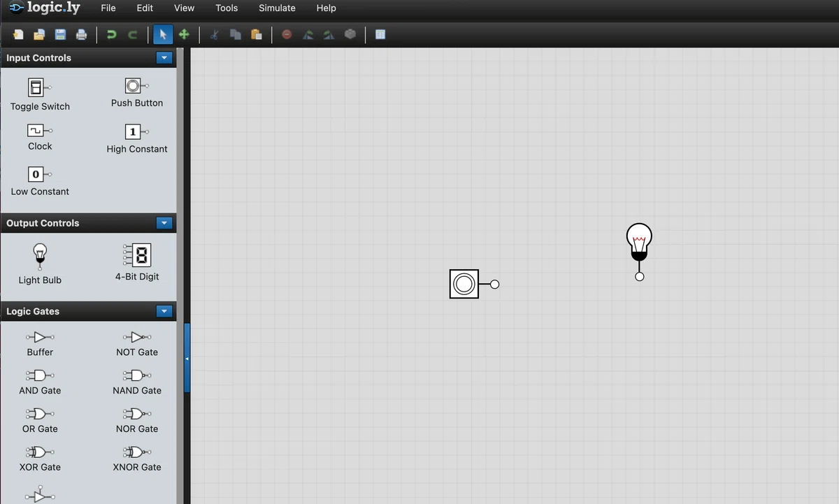
Task: Click the New document toolbar icon
Action: click(18, 34)
